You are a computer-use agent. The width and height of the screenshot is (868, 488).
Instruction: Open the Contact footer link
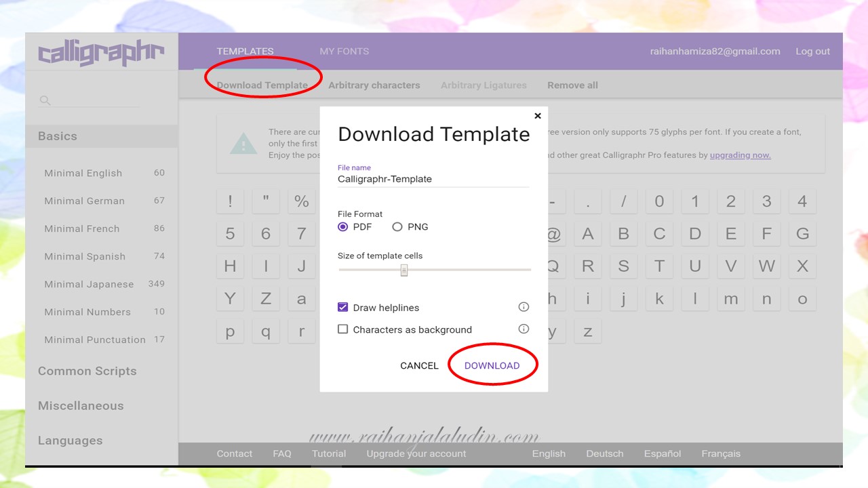(235, 453)
